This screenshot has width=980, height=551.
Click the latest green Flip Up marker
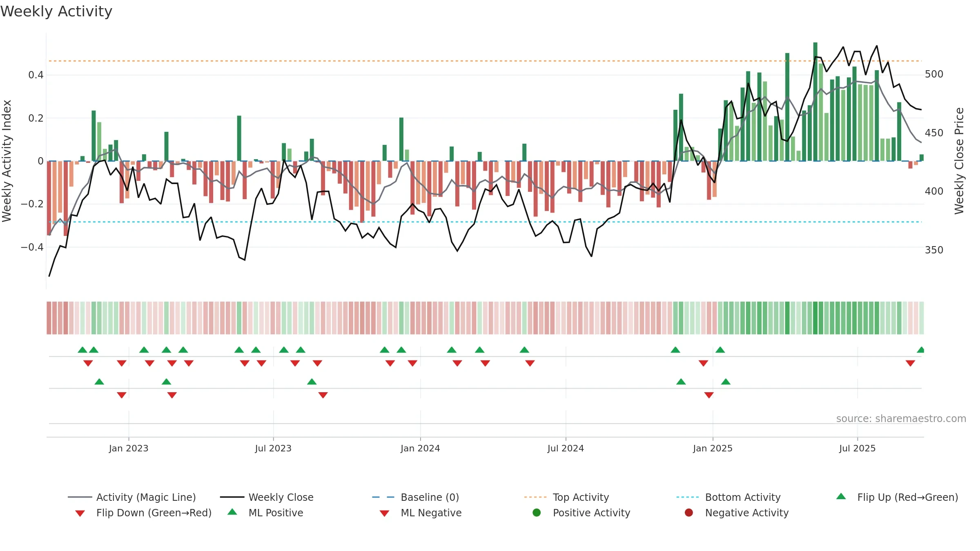(921, 350)
